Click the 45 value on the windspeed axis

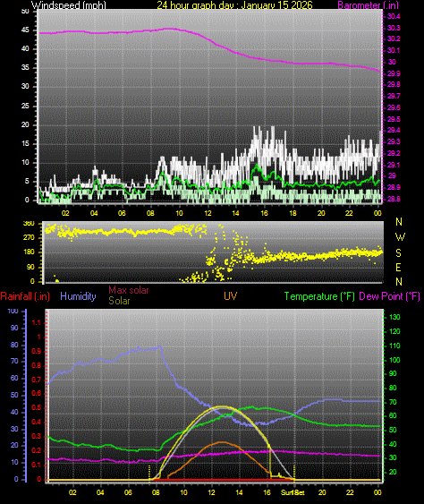tap(25, 30)
